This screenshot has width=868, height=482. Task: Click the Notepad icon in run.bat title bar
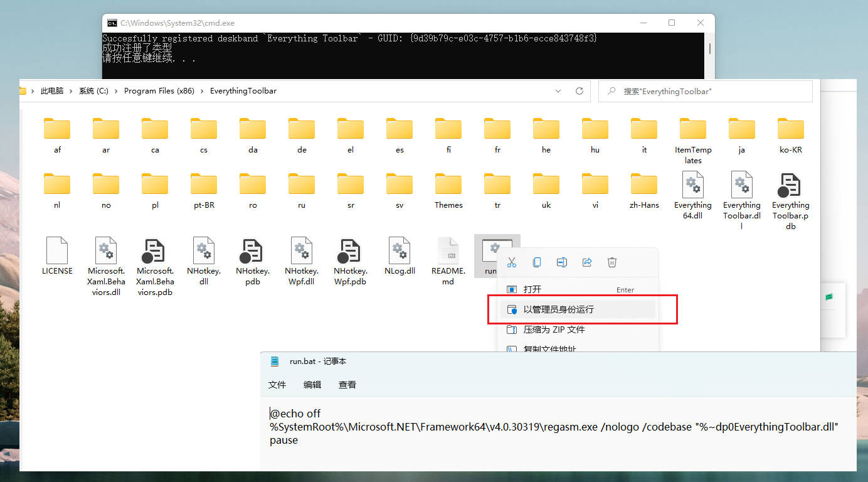click(x=274, y=360)
